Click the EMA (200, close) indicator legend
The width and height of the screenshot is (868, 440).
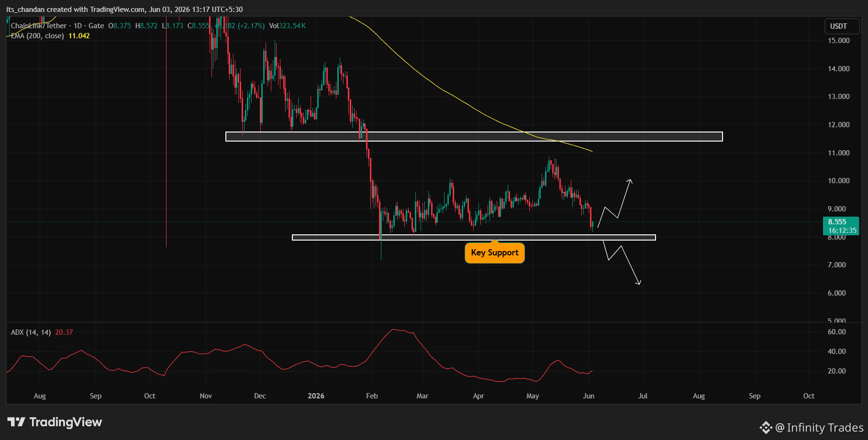click(37, 36)
